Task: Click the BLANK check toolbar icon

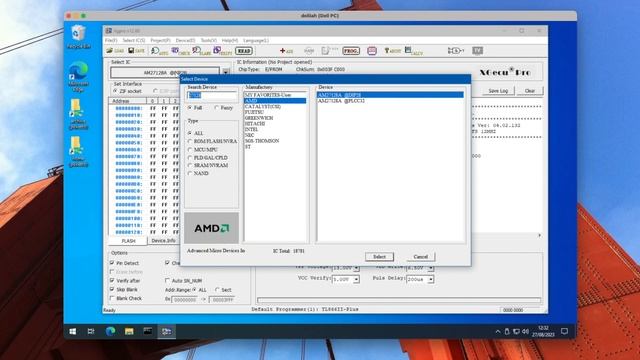Action: coord(202,51)
